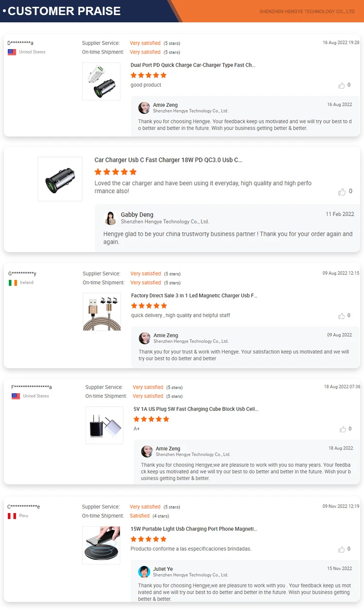This screenshot has width=364, height=615.
Task: Click wireless charging pad product thumbnail
Action: (101, 545)
